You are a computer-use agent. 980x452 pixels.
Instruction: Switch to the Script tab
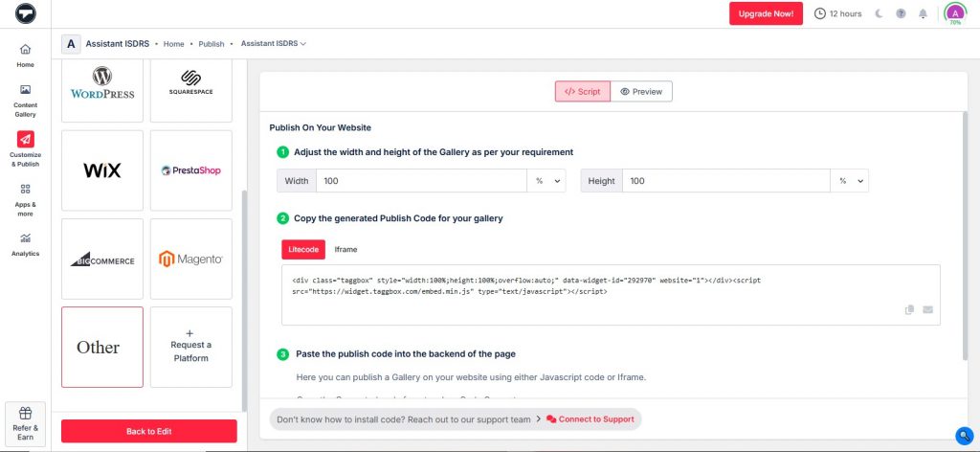tap(583, 91)
